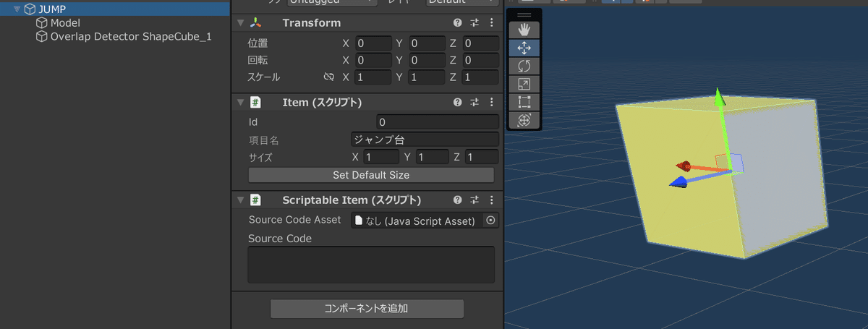Click the 項目名 label
This screenshot has width=868, height=329.
coord(264,140)
